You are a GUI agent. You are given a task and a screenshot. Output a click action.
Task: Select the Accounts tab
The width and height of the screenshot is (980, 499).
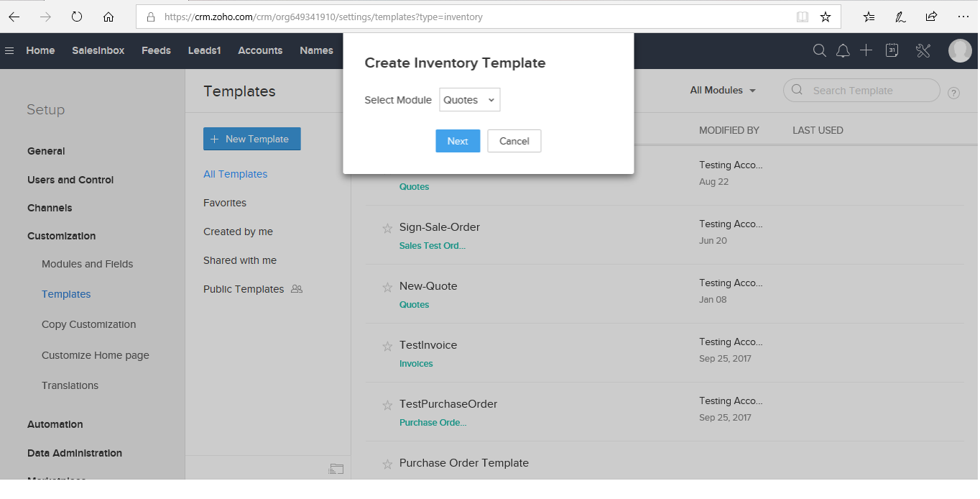[x=260, y=50]
